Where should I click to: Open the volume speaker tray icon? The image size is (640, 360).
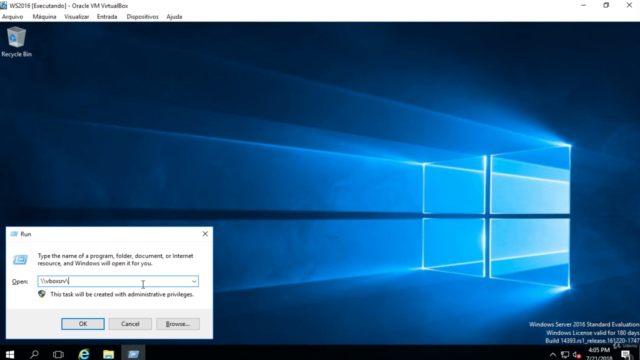pyautogui.click(x=577, y=355)
